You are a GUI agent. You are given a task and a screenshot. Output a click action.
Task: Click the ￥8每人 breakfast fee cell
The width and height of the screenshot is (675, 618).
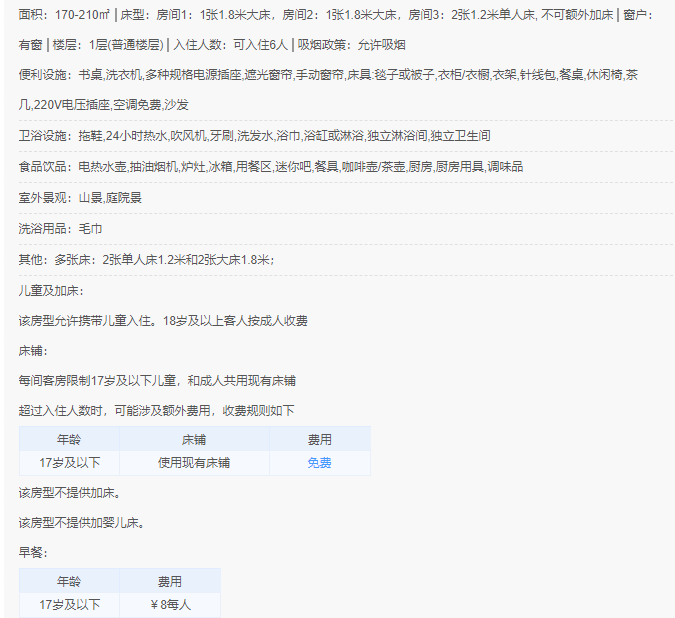170,605
